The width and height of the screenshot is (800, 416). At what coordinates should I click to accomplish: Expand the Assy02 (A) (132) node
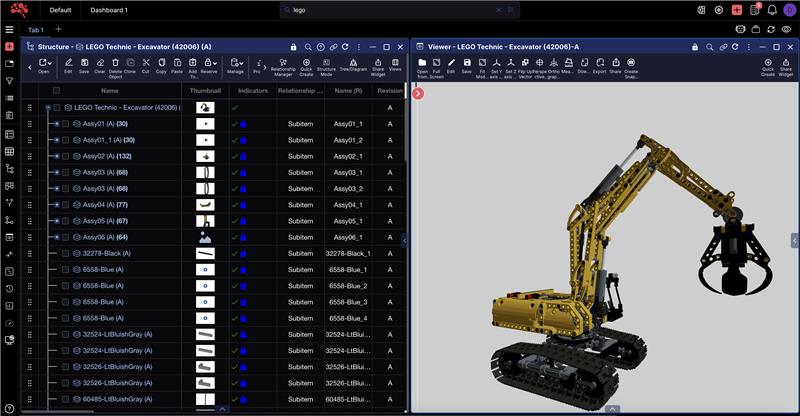click(57, 156)
